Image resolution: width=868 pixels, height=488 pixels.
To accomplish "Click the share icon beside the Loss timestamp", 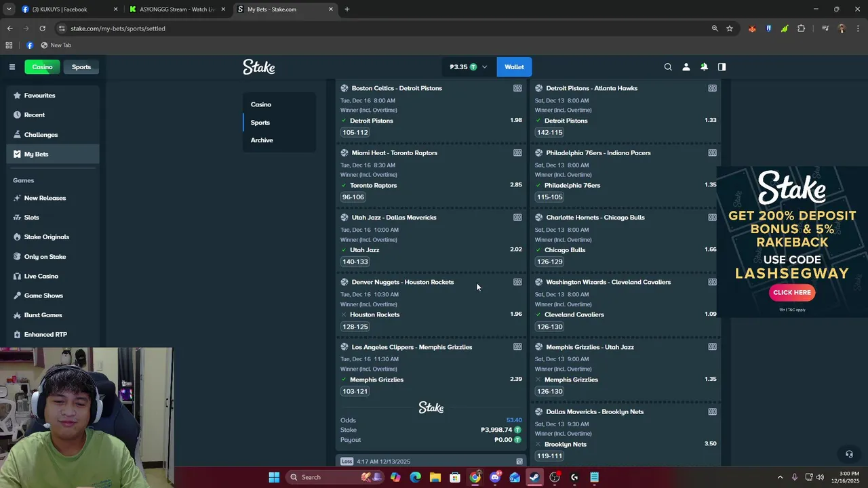I will (519, 462).
